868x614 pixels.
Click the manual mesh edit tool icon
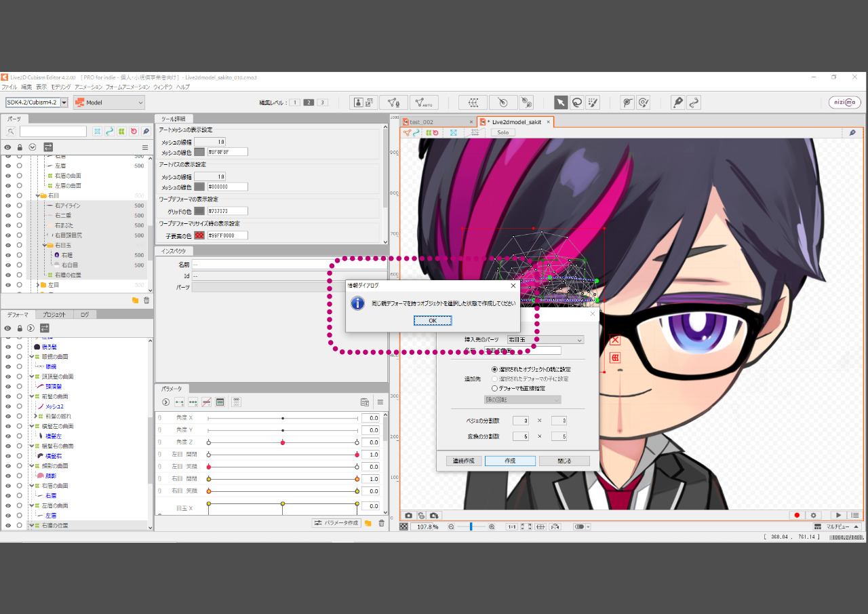[x=393, y=102]
